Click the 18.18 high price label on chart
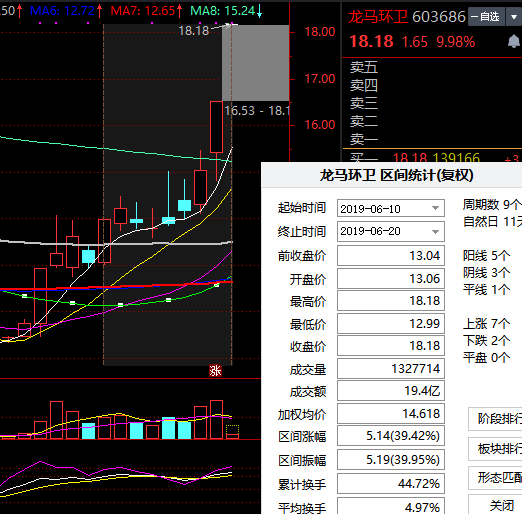 click(194, 31)
